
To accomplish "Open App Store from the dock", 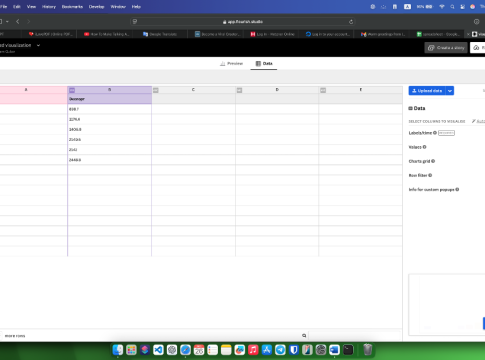I will [267, 350].
